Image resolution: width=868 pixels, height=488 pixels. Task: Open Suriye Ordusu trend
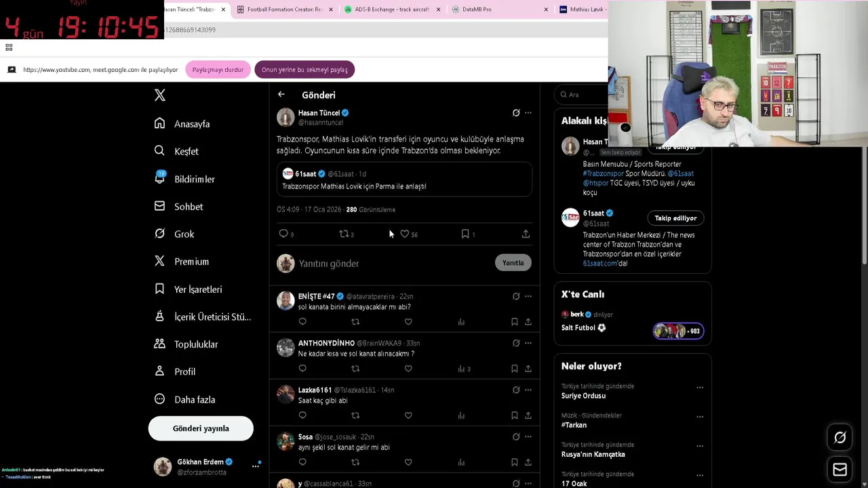[584, 396]
